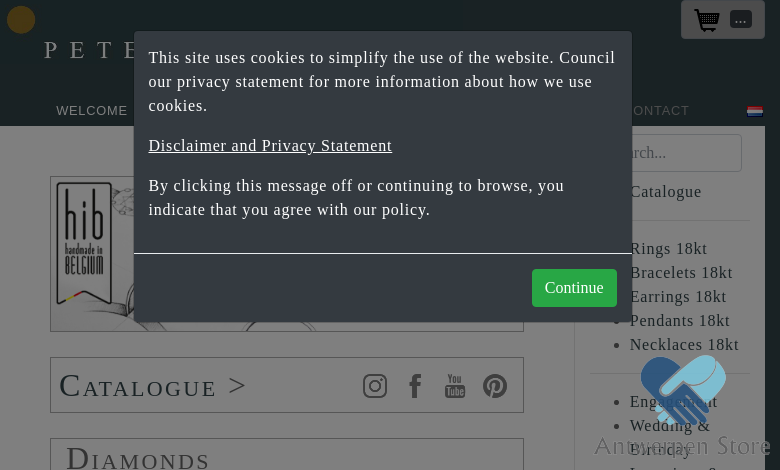Viewport: 780px width, 470px height.
Task: Open Bracelets 18kt category
Action: pos(681,273)
